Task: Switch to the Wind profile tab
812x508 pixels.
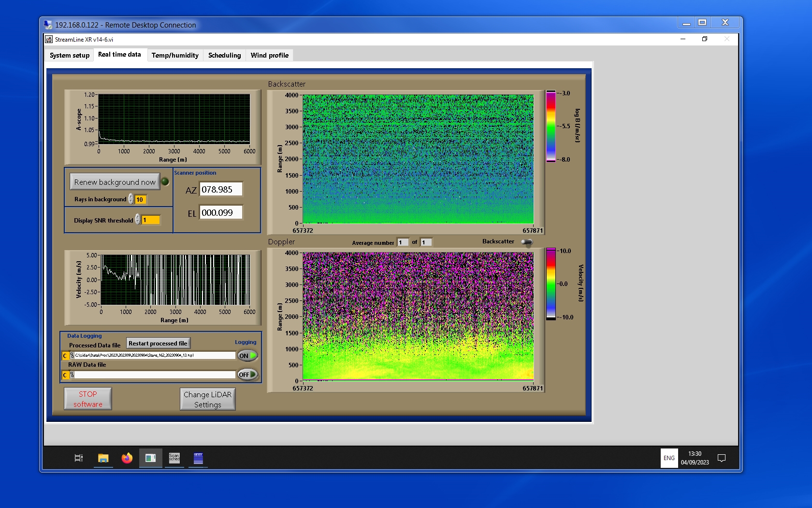Action: [269, 55]
